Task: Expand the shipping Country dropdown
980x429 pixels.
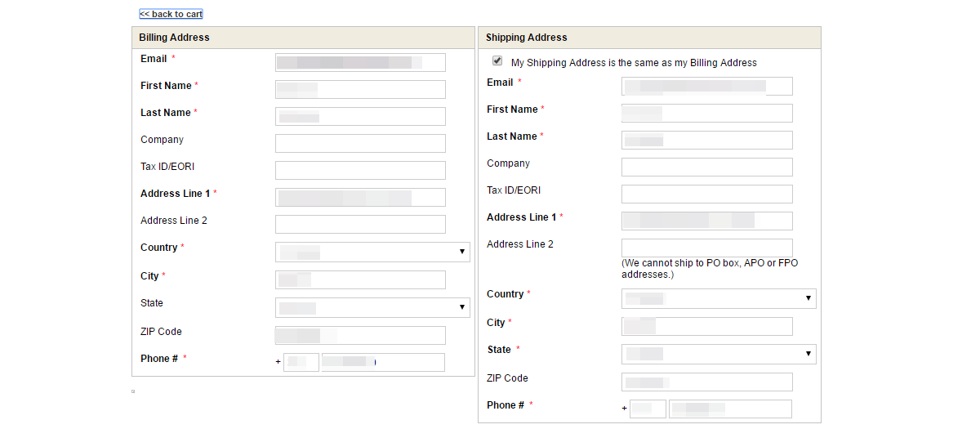Action: 719,298
